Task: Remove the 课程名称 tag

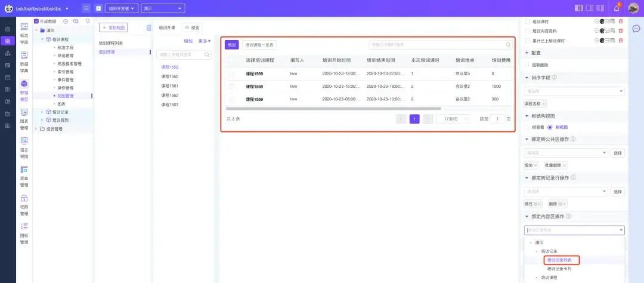Action: point(543,104)
